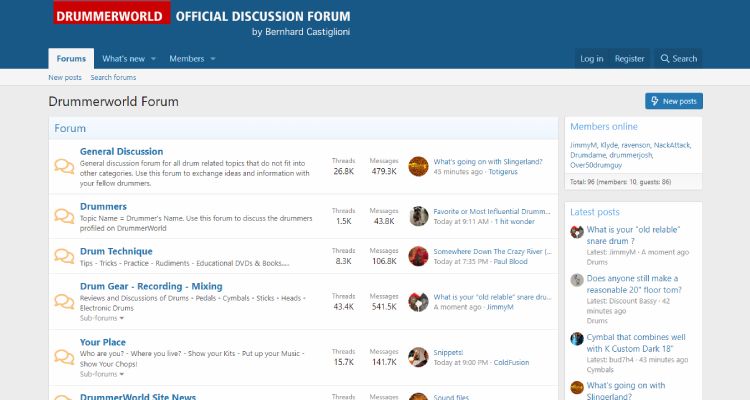The image size is (750, 400).
Task: Click the Drummers forum chat icon
Action: tap(64, 216)
